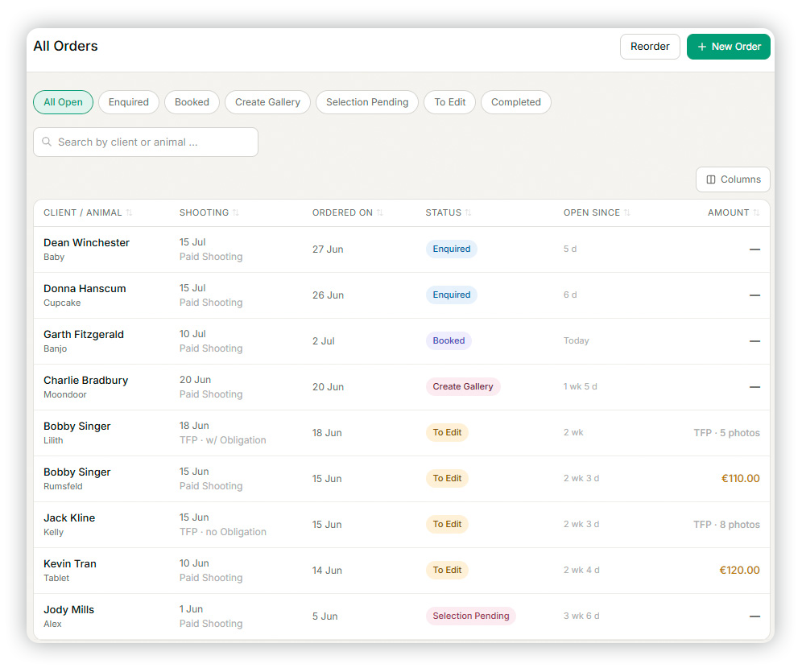Screen dimensions: 802x672
Task: Sort by Open Since column arrows
Action: (626, 212)
